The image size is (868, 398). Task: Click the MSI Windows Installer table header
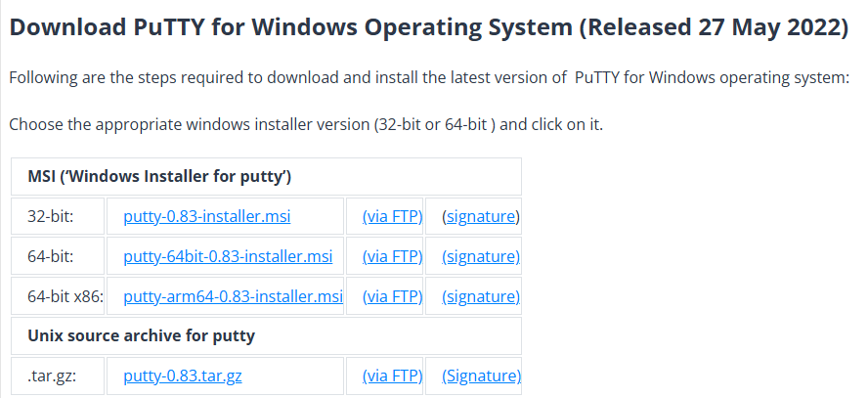click(160, 177)
